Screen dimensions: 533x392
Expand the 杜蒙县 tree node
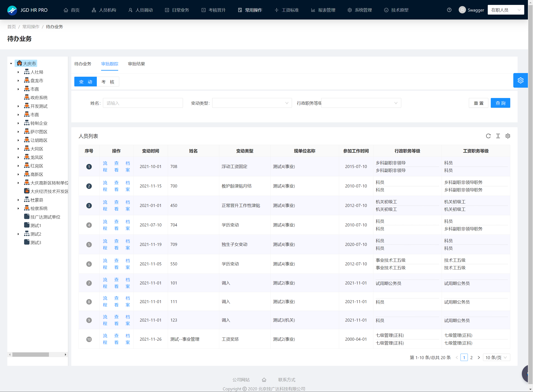(x=18, y=200)
